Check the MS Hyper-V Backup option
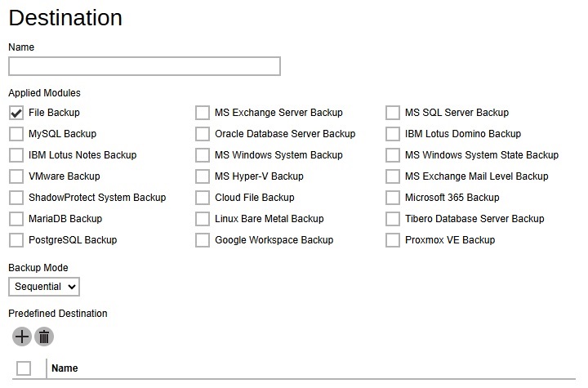 coord(203,176)
